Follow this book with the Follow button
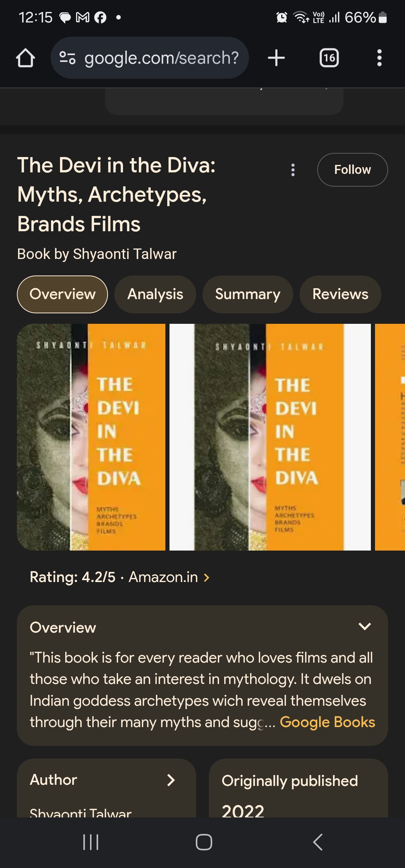The width and height of the screenshot is (405, 868). 352,170
